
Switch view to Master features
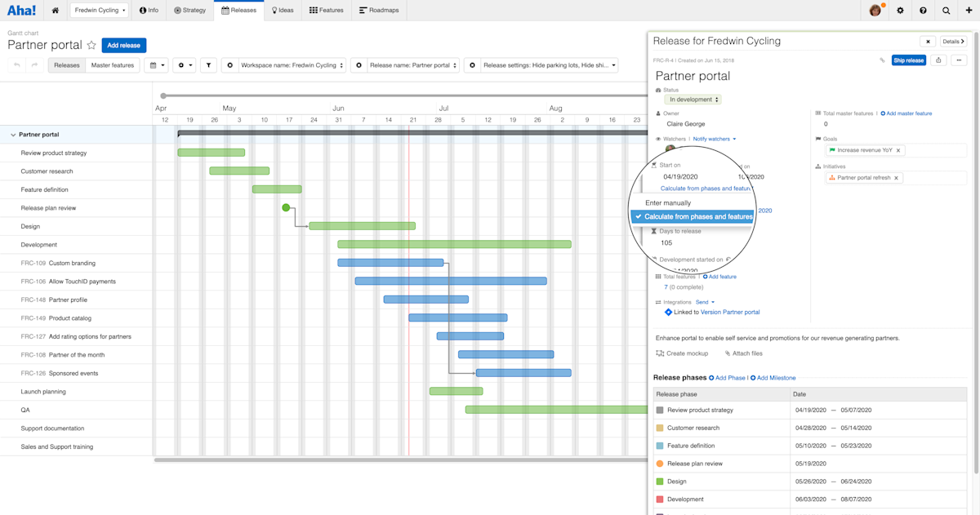(x=113, y=65)
